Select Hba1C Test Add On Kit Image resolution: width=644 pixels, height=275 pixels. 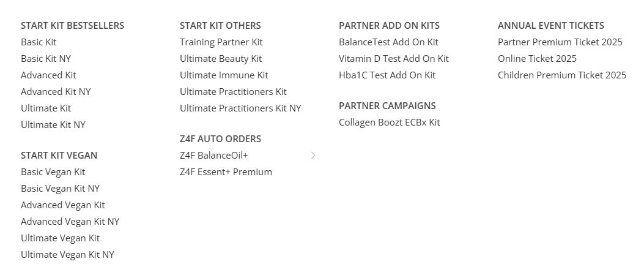(x=387, y=75)
